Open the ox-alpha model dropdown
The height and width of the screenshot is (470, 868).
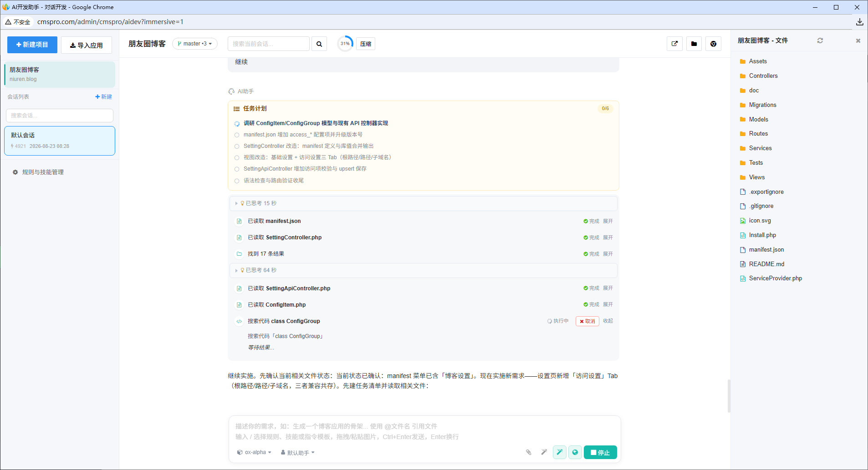pyautogui.click(x=254, y=452)
